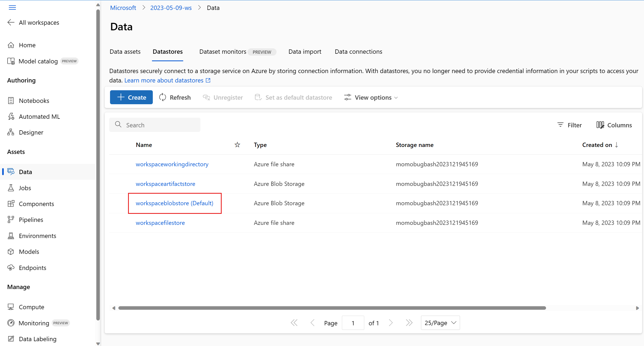Open Automated ML section
Screen dimensions: 644x346
click(x=39, y=117)
